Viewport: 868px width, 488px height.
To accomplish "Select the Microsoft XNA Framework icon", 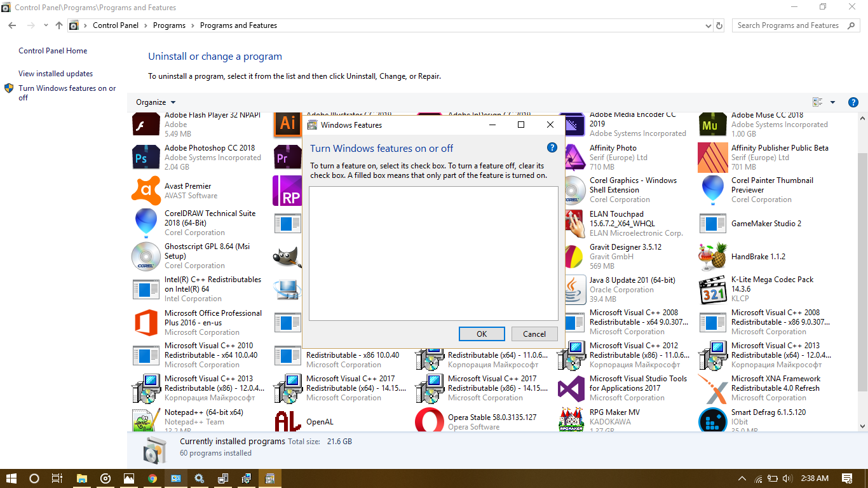I will [x=712, y=389].
